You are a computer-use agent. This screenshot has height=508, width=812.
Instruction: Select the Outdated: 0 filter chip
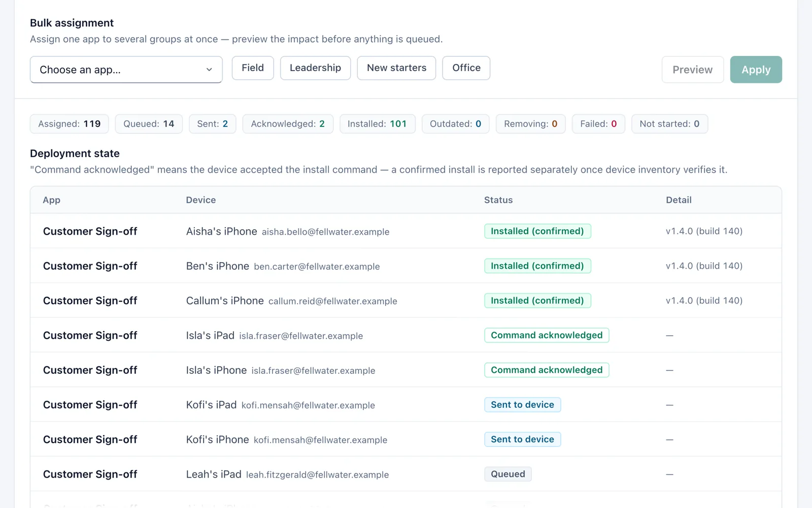(455, 124)
